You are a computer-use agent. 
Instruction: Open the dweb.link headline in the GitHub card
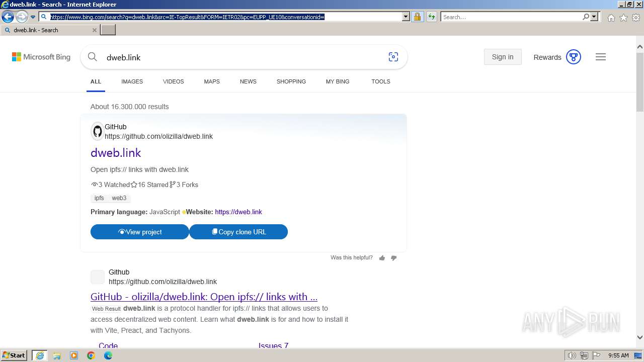[116, 153]
